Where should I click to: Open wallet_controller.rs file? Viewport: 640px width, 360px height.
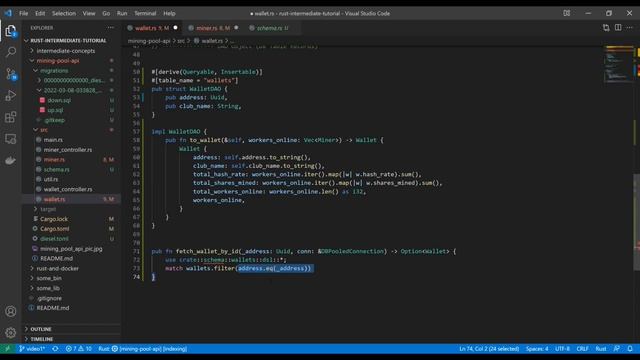pos(71,189)
